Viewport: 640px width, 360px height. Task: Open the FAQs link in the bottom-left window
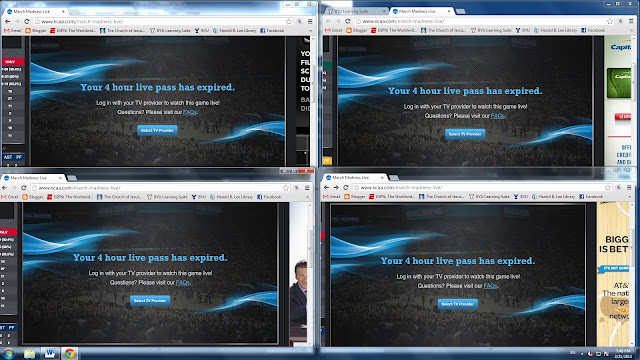tap(182, 282)
